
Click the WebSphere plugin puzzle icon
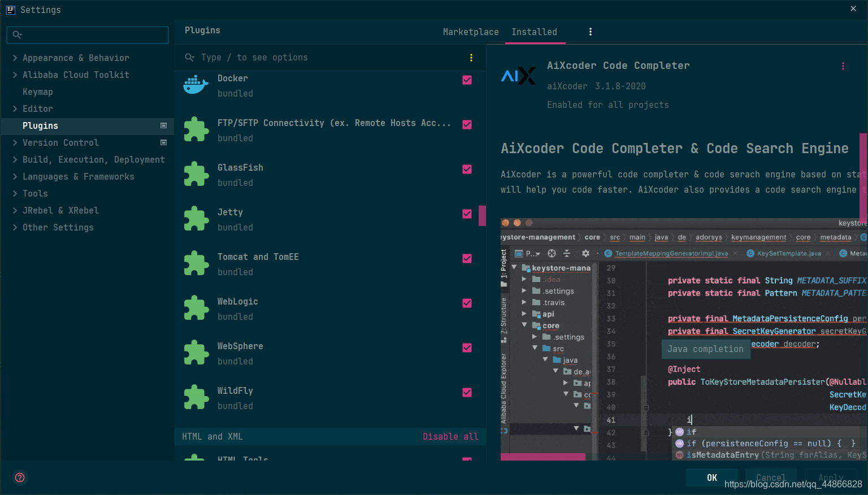coord(196,353)
